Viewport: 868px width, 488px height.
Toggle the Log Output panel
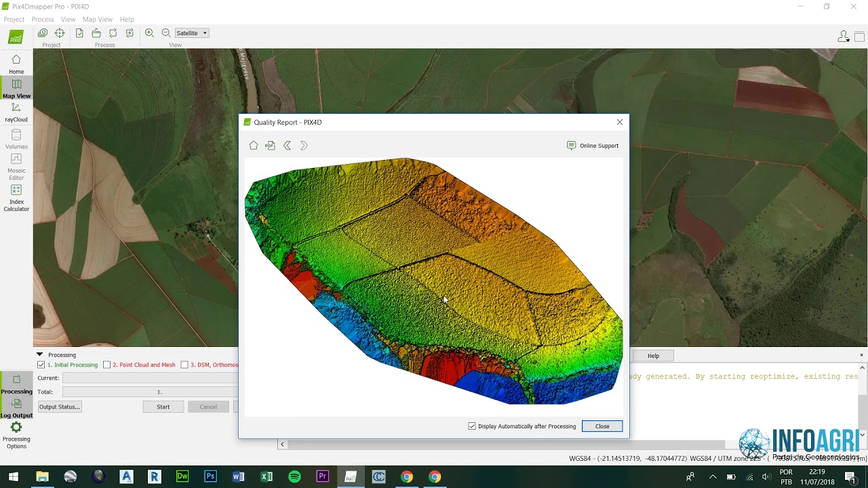pos(16,408)
